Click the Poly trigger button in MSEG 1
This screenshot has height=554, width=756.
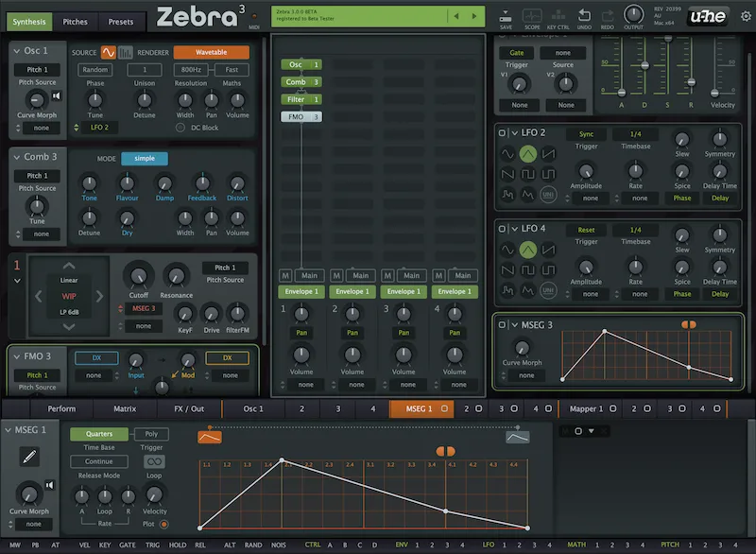[x=153, y=433]
